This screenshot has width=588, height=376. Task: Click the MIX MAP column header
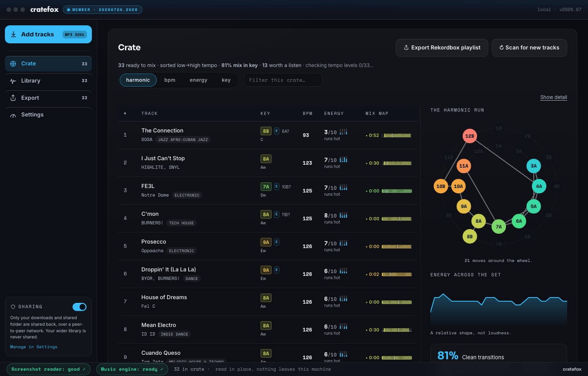[x=377, y=114]
